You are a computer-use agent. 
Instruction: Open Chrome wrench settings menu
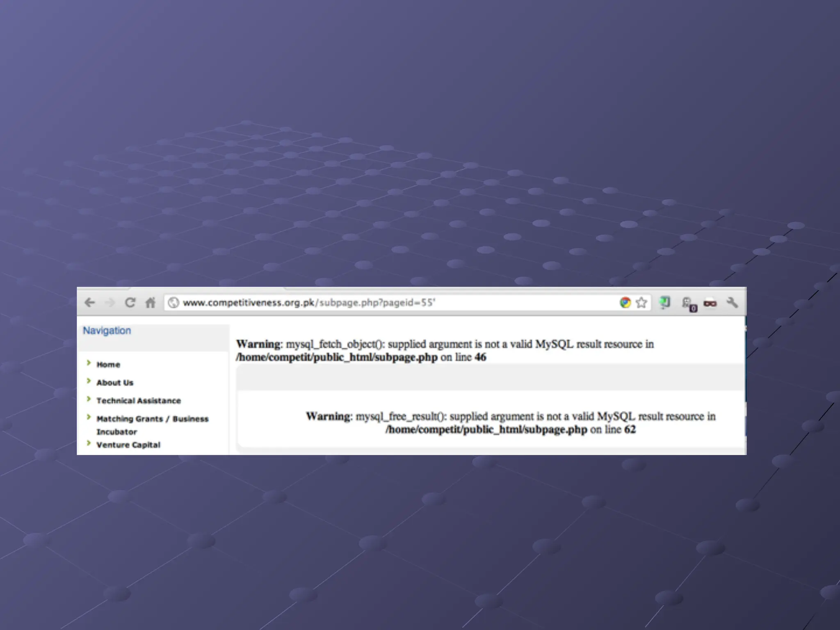(x=732, y=303)
